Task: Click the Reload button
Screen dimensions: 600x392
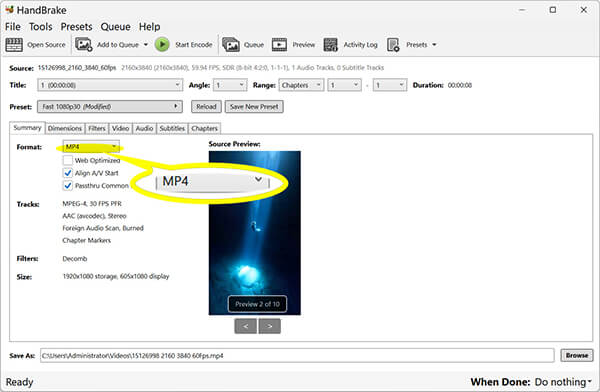Action: click(206, 106)
